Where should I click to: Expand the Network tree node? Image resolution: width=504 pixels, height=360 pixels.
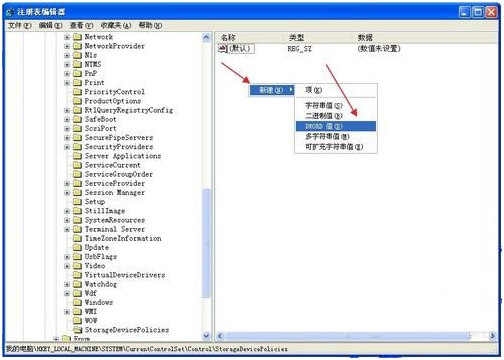click(x=67, y=37)
